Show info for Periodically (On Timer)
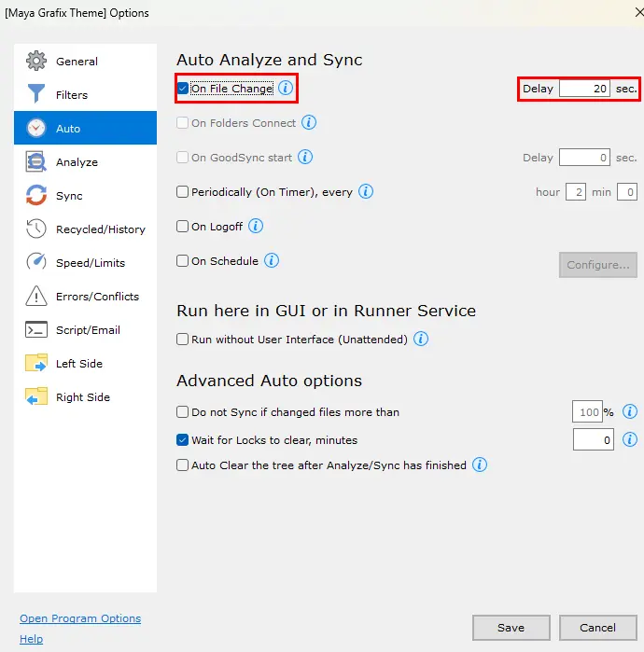This screenshot has height=652, width=644. pyautogui.click(x=366, y=191)
